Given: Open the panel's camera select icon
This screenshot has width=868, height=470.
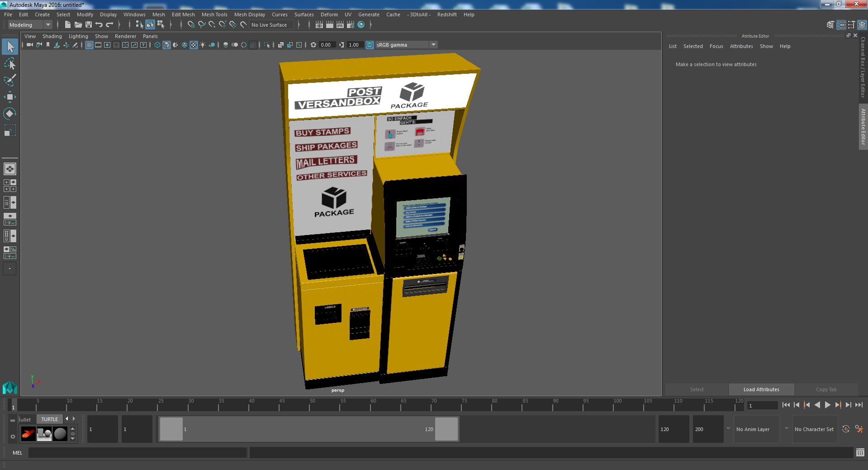Looking at the screenshot, I should click(x=29, y=45).
